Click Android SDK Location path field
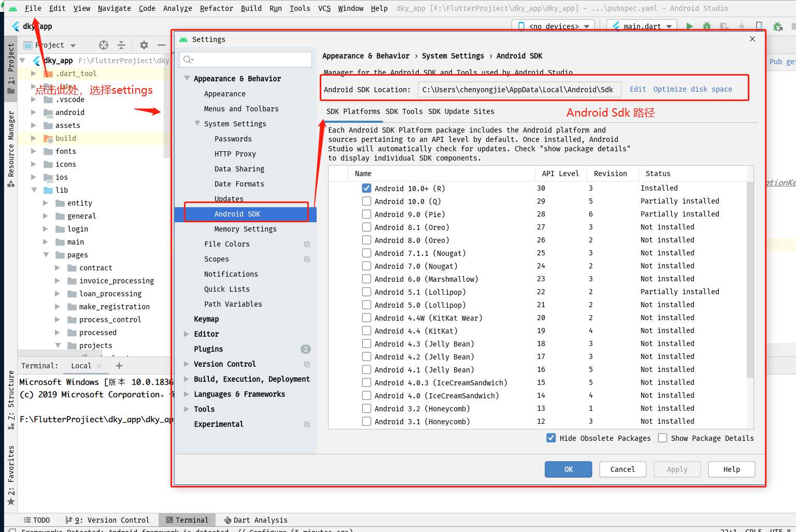796x532 pixels. (519, 90)
